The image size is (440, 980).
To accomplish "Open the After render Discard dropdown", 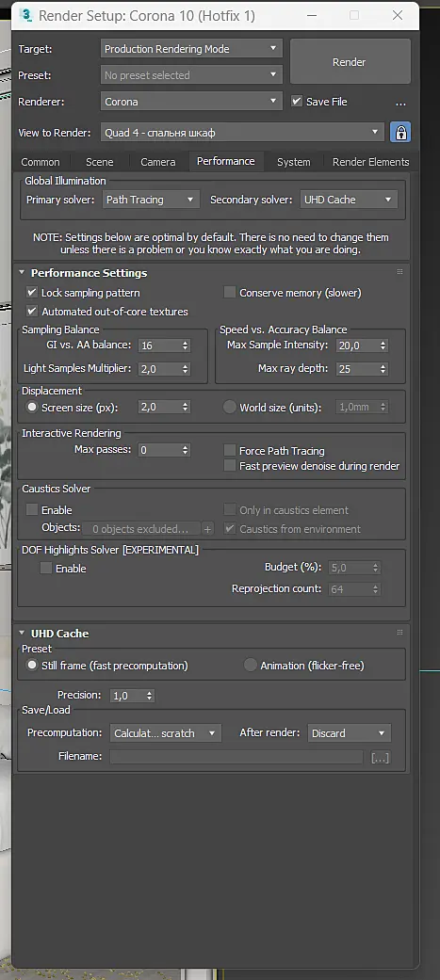I will 350,733.
